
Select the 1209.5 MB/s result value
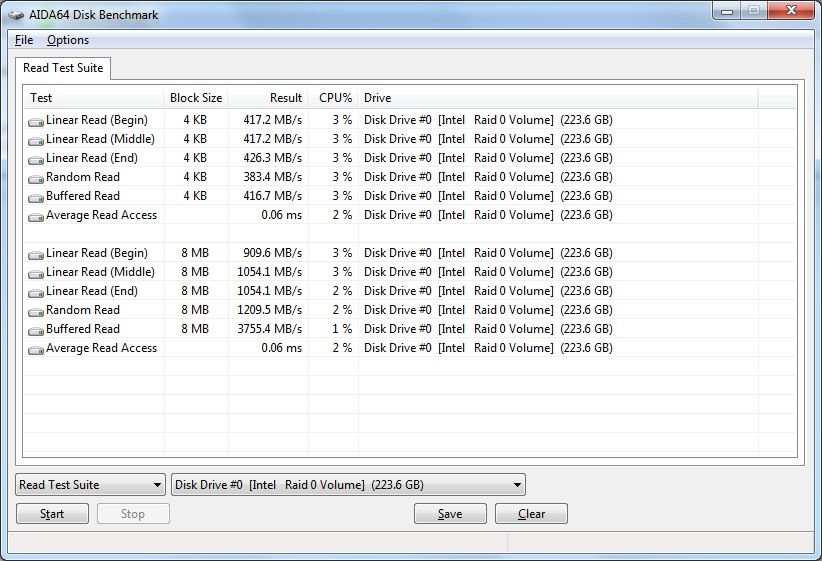click(x=269, y=310)
